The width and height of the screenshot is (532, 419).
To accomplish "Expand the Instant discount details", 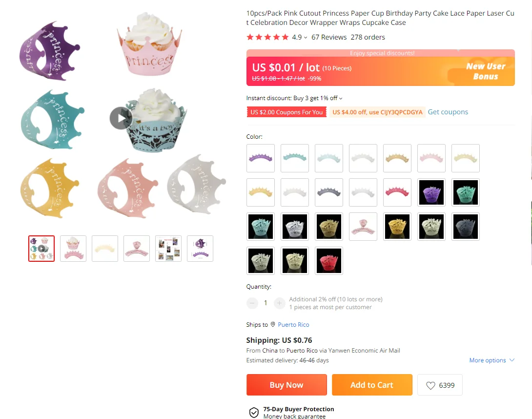I will (341, 98).
